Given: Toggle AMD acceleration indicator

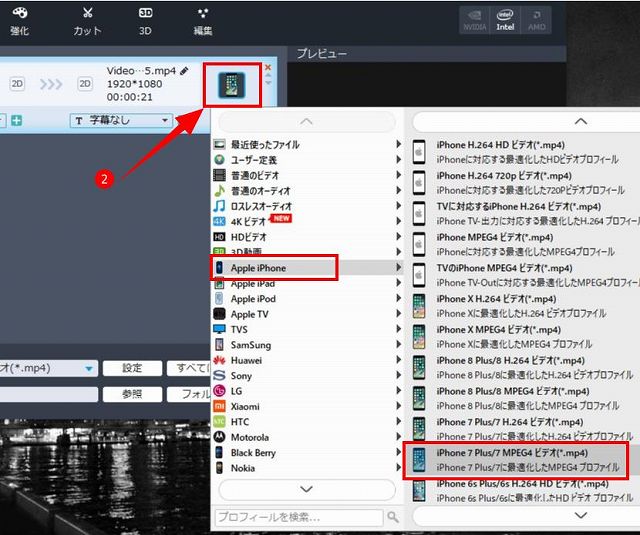Looking at the screenshot, I should 536,20.
